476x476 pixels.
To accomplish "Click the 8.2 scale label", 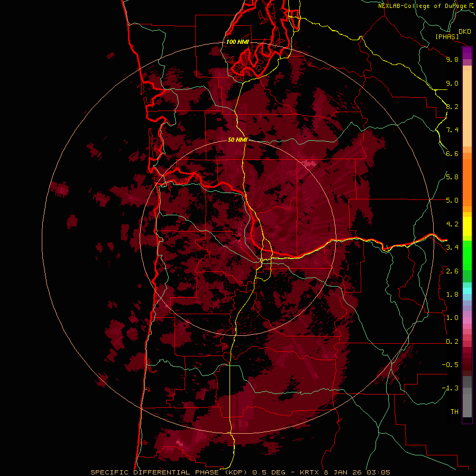I will click(452, 106).
